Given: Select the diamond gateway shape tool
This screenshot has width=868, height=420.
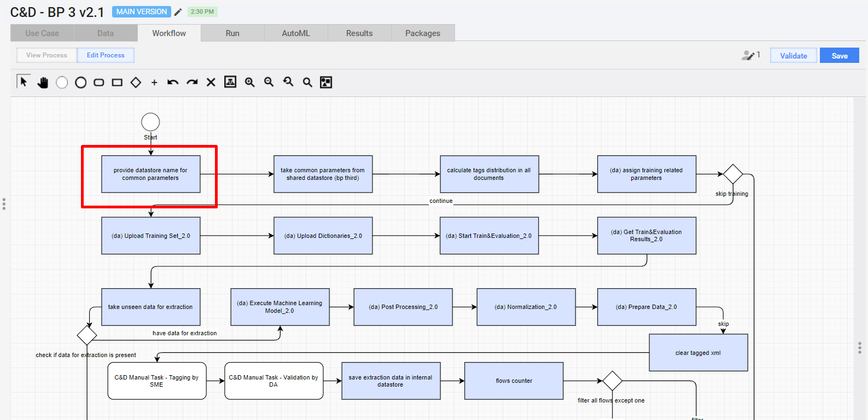Looking at the screenshot, I should [136, 83].
